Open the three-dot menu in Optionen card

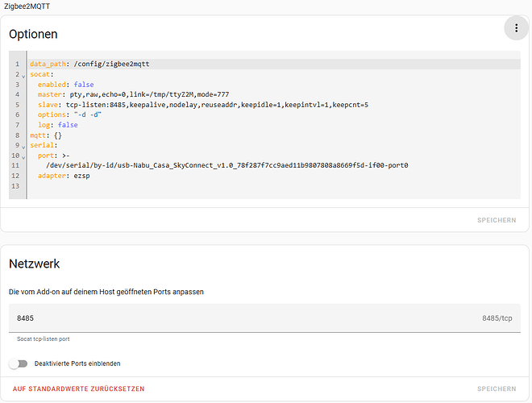pyautogui.click(x=516, y=29)
